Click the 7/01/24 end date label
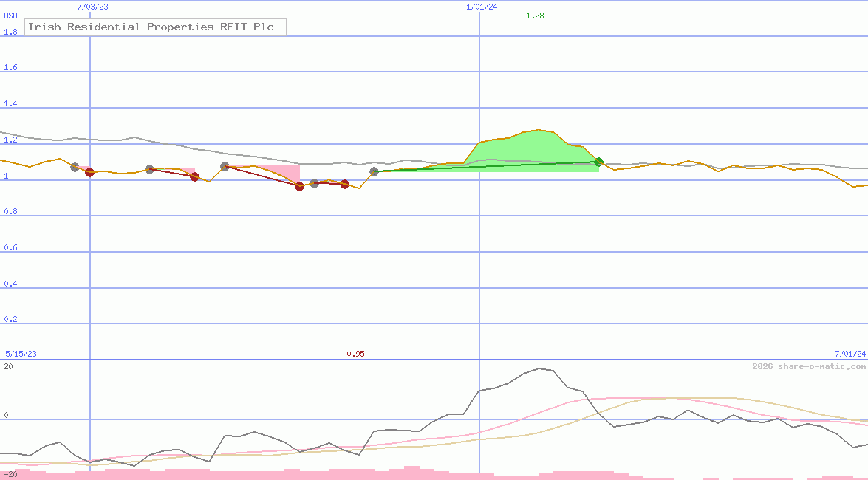 click(850, 354)
